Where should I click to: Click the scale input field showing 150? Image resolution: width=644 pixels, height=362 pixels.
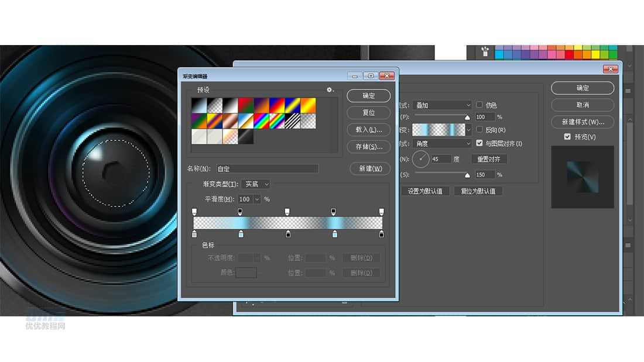pyautogui.click(x=485, y=175)
